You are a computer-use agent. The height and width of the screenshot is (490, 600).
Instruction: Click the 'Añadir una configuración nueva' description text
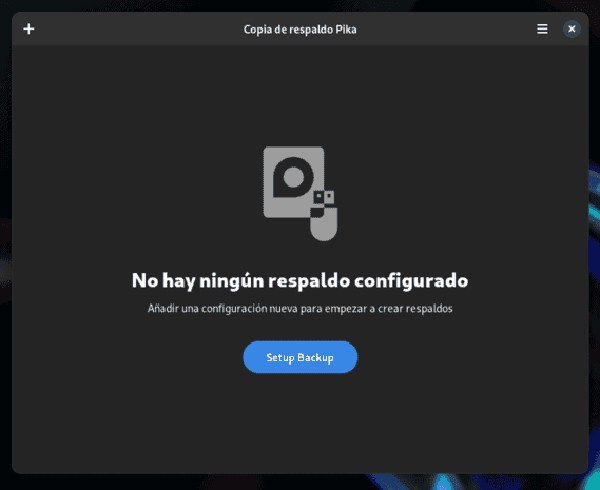[x=300, y=309]
